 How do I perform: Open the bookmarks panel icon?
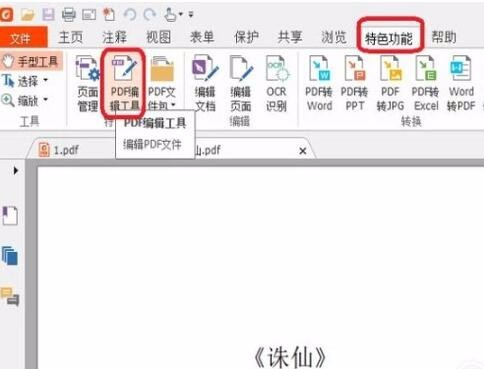click(x=11, y=216)
